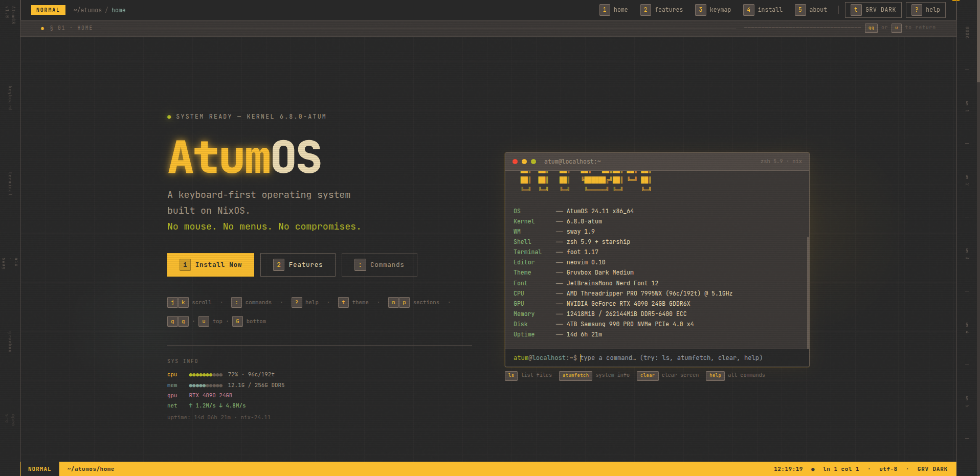This screenshot has width=980, height=476.
Task: Open the Features button in hero section
Action: 298,265
